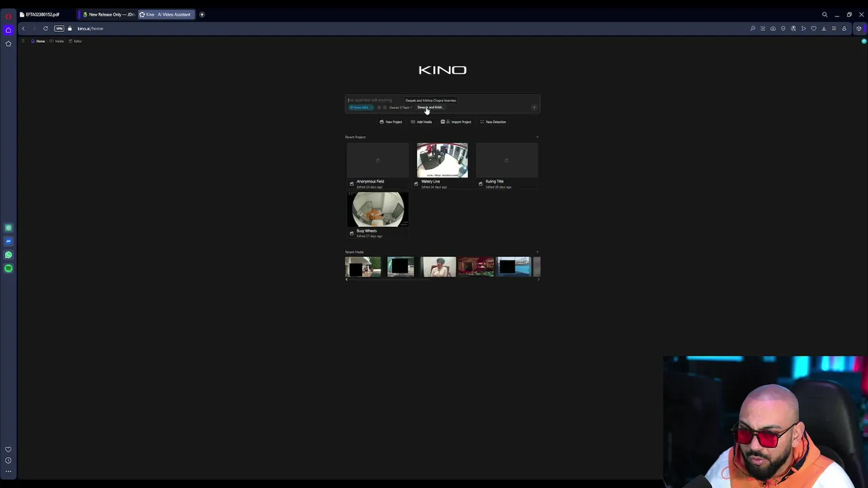Screen dimensions: 868x488
Task: Search tabs with the title bar magnifier
Action: (x=825, y=14)
